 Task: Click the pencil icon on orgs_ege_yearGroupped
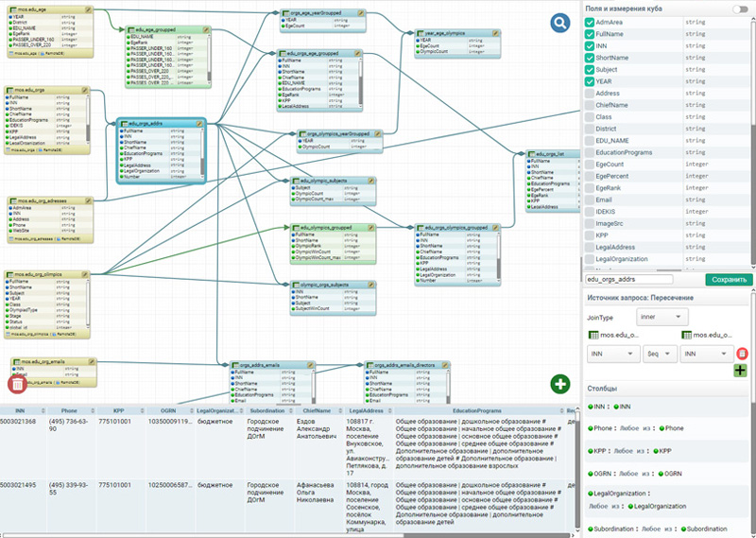[x=361, y=13]
